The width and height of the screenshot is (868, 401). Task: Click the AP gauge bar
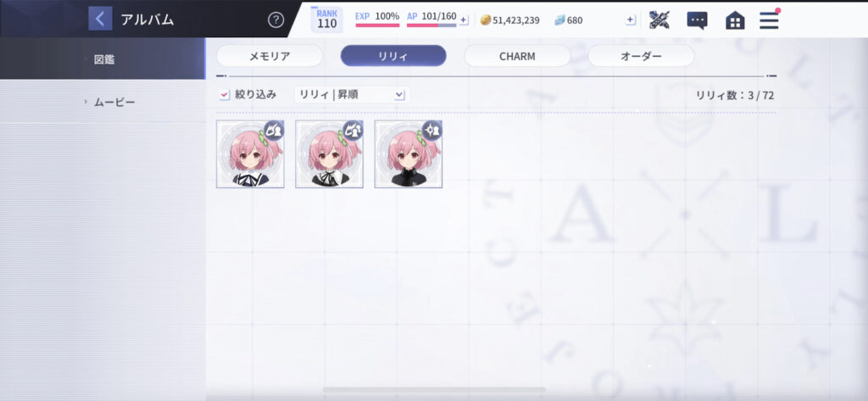point(431,25)
